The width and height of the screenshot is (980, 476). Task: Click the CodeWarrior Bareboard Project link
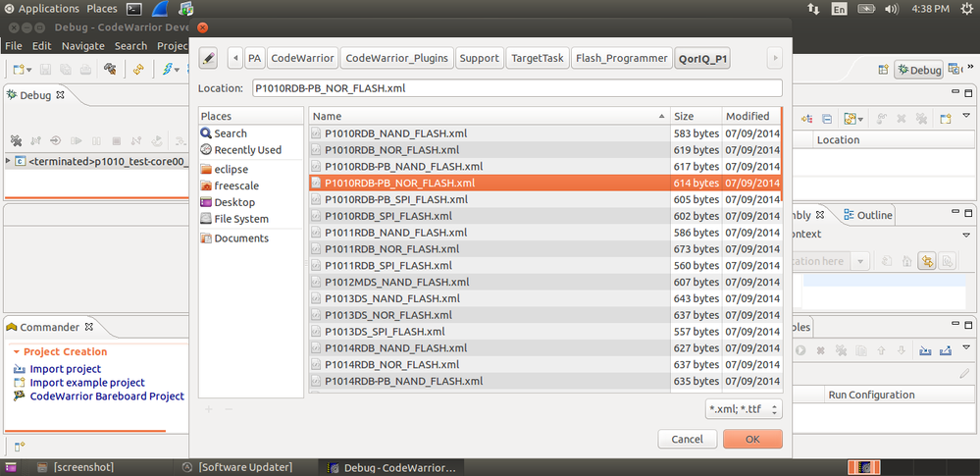tap(107, 397)
